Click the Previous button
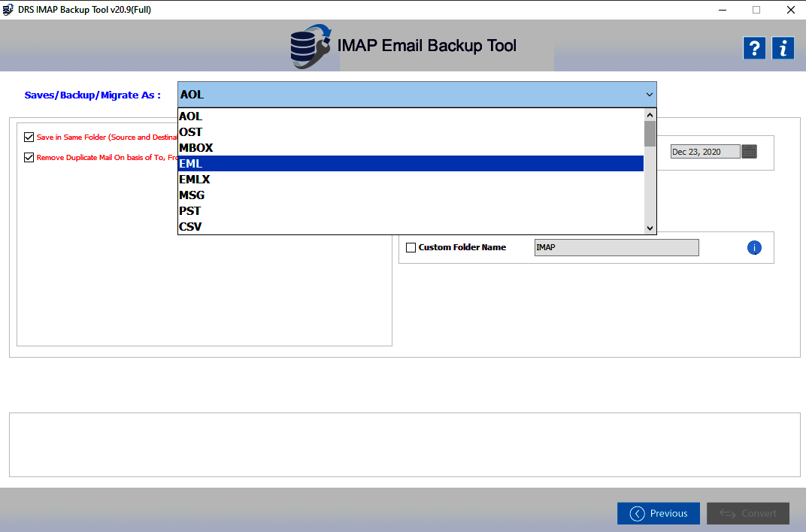806x532 pixels. 658,513
